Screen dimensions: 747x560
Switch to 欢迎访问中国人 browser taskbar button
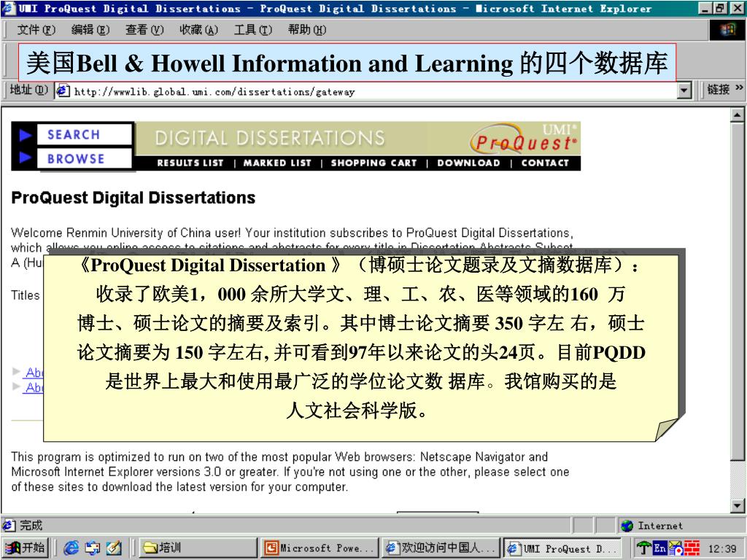441,548
